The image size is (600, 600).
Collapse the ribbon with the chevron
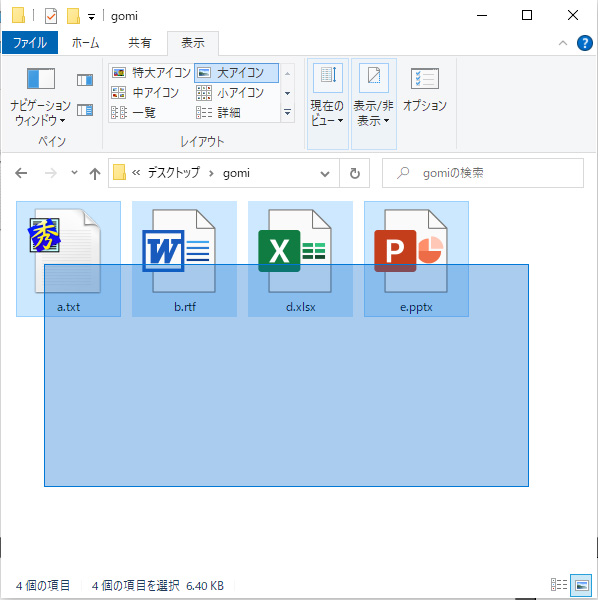(563, 43)
